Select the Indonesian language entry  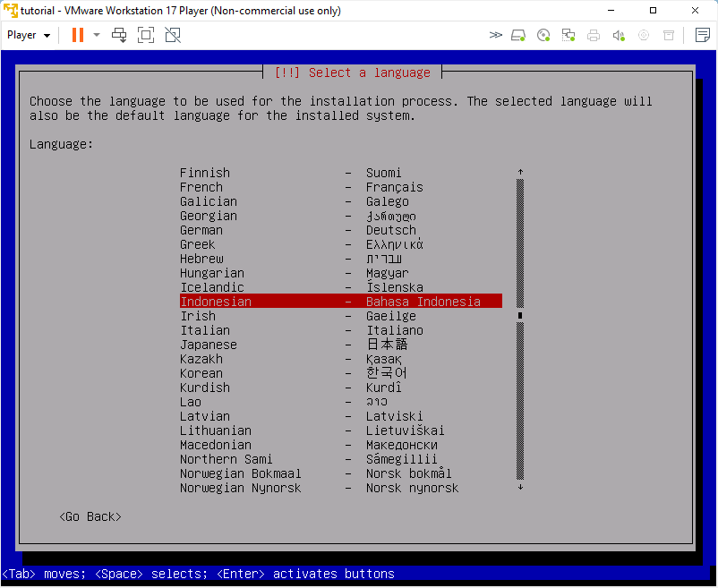pos(341,302)
